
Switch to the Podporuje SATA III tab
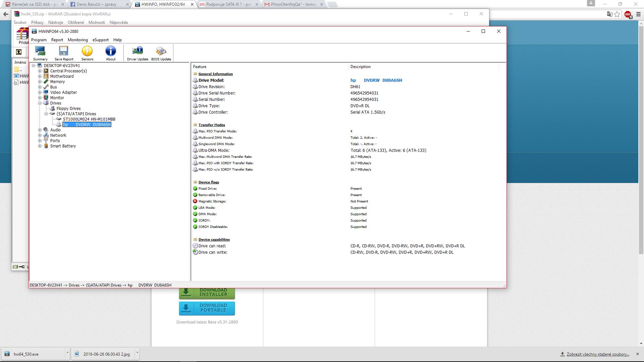[x=228, y=4]
